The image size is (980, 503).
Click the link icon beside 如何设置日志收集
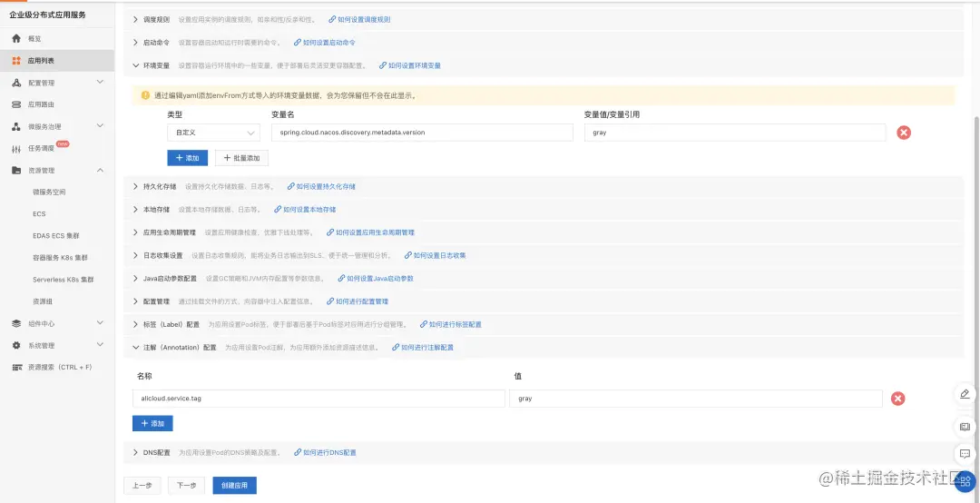click(x=408, y=255)
